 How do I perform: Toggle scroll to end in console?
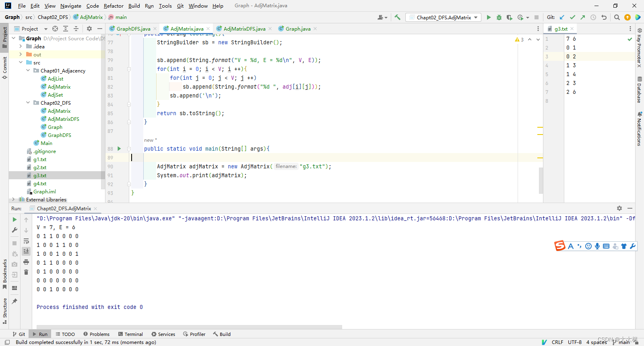pyautogui.click(x=26, y=251)
